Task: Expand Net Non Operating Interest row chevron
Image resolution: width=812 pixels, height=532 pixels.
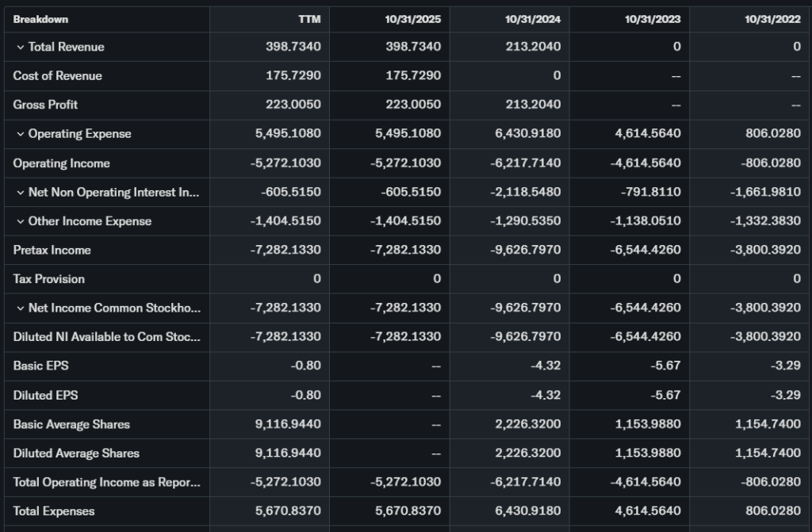Action: [x=20, y=193]
